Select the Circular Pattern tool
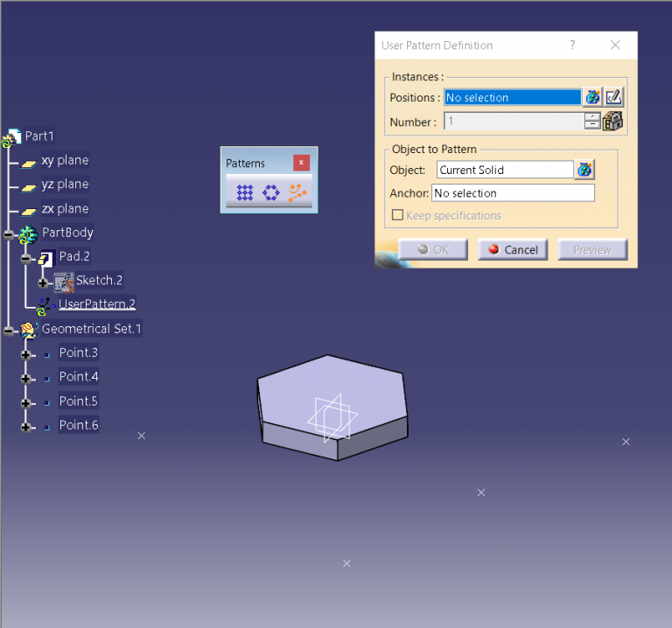Screen dimensions: 672x628 [271, 192]
